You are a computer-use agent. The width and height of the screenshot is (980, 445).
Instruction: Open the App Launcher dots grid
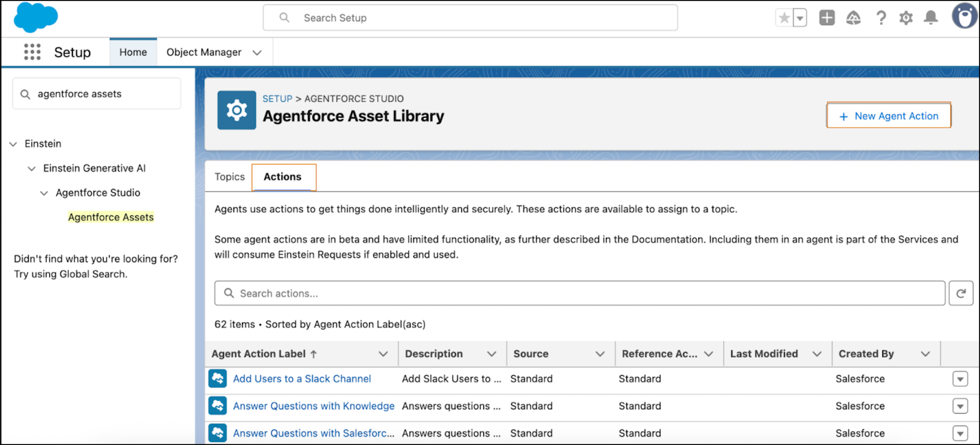[32, 52]
